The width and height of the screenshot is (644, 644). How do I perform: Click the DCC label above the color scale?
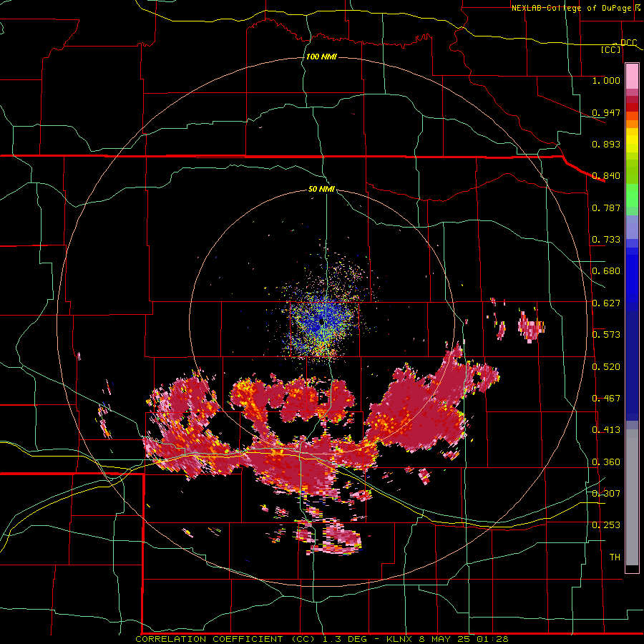click(x=628, y=42)
